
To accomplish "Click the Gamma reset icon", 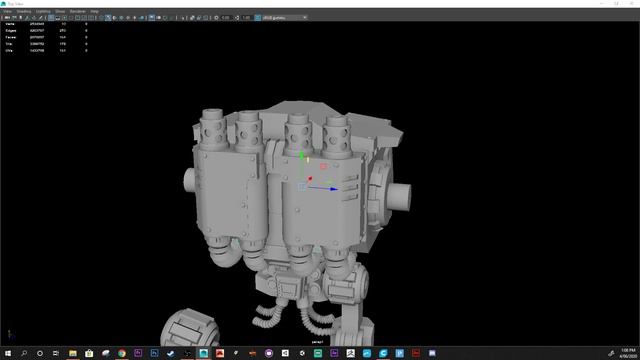I will pos(236,18).
